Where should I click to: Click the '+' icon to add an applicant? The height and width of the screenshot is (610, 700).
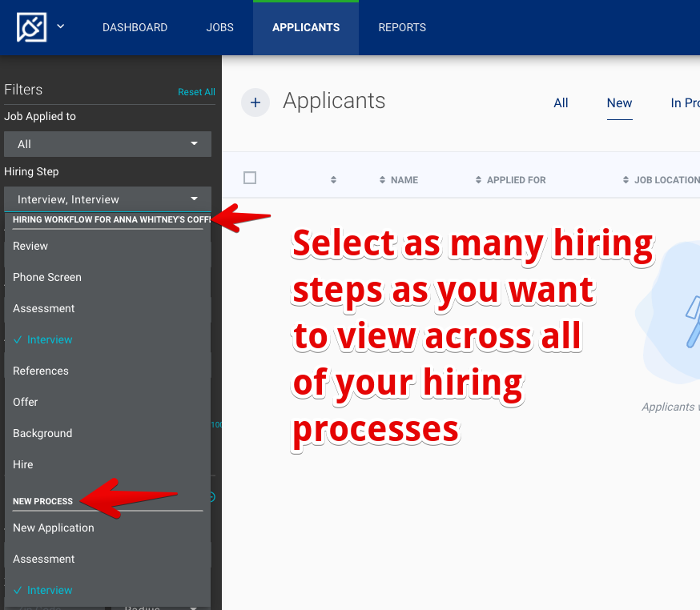(255, 102)
